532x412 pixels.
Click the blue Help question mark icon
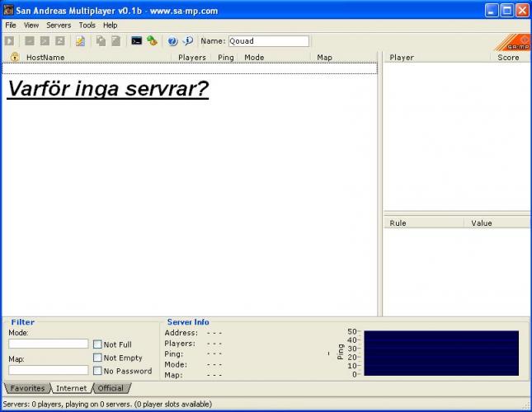click(172, 41)
